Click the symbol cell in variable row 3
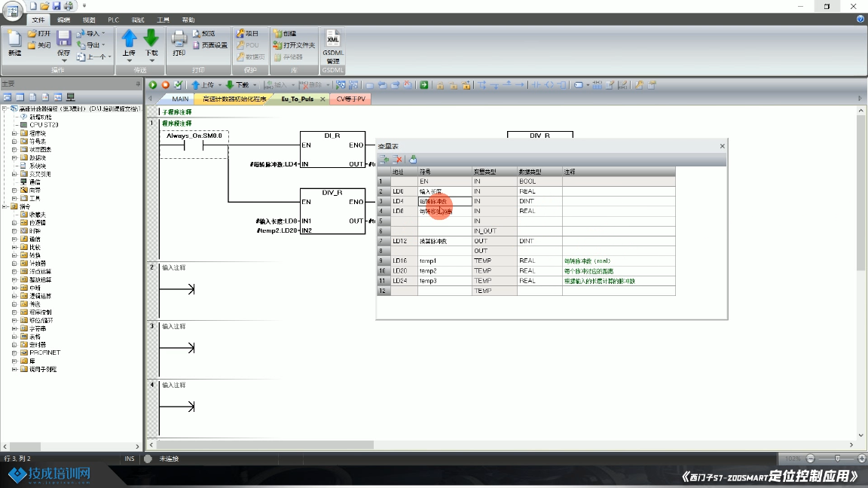 [445, 201]
